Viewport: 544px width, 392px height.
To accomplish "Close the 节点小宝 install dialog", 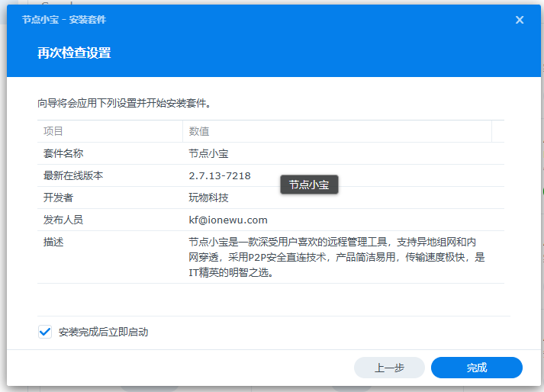I will 520,20.
